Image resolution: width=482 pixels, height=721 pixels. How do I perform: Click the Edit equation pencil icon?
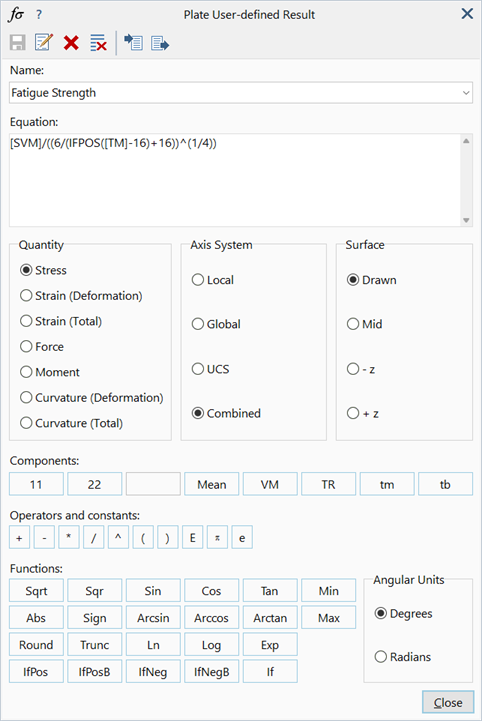44,43
